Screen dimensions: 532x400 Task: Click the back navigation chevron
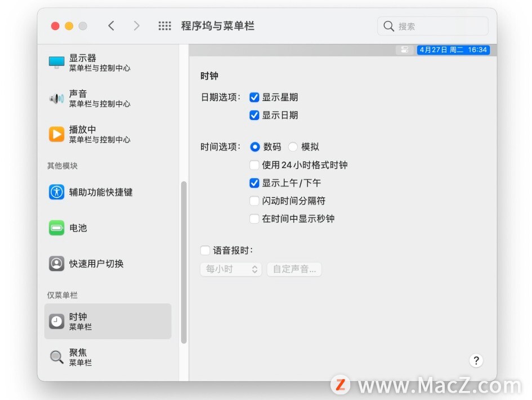111,25
